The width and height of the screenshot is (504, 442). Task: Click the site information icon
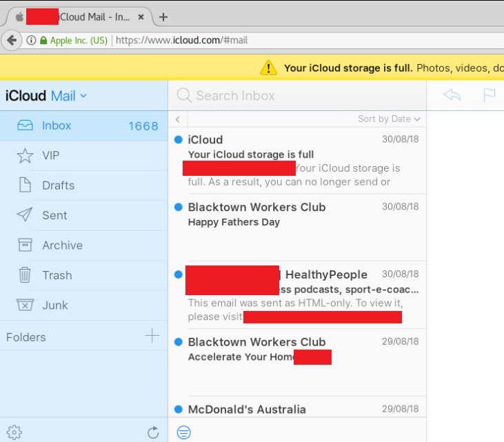tap(31, 40)
